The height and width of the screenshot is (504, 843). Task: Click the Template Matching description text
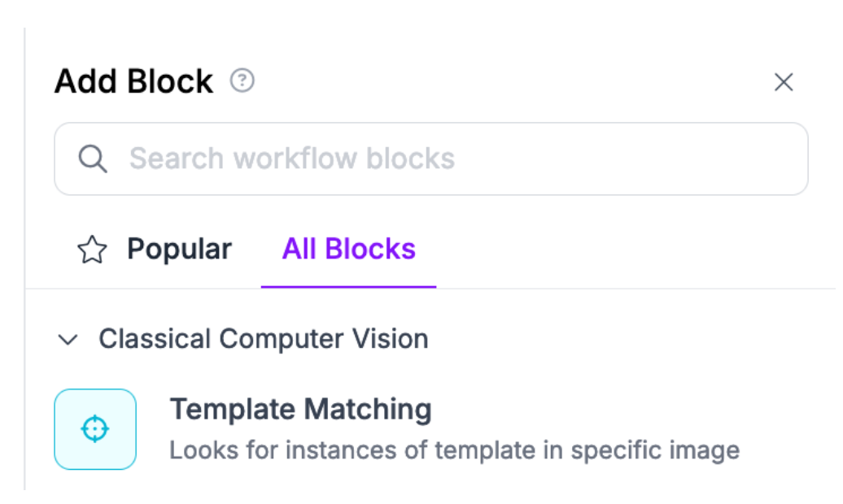pyautogui.click(x=454, y=450)
